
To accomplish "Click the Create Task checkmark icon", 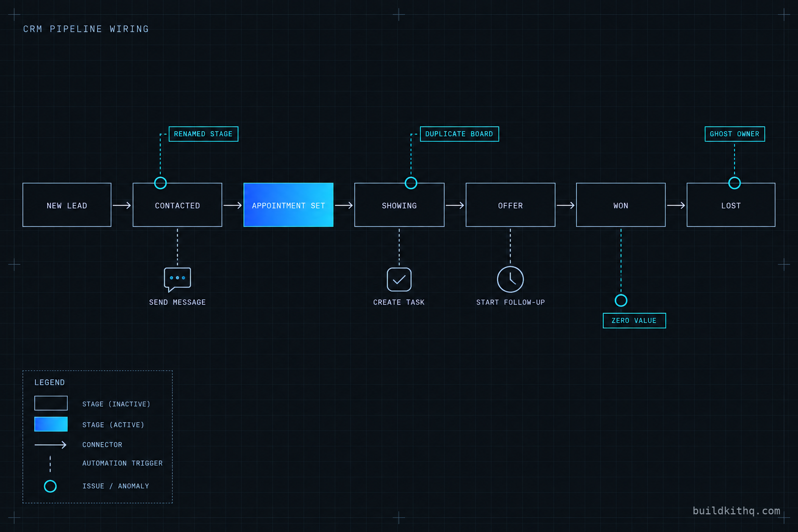I will click(399, 280).
